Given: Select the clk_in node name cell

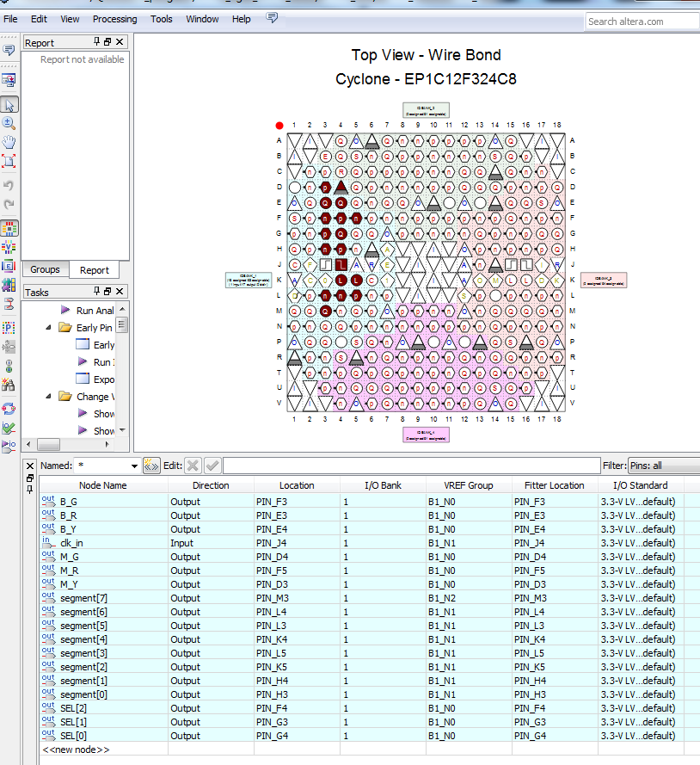Looking at the screenshot, I should 103,543.
